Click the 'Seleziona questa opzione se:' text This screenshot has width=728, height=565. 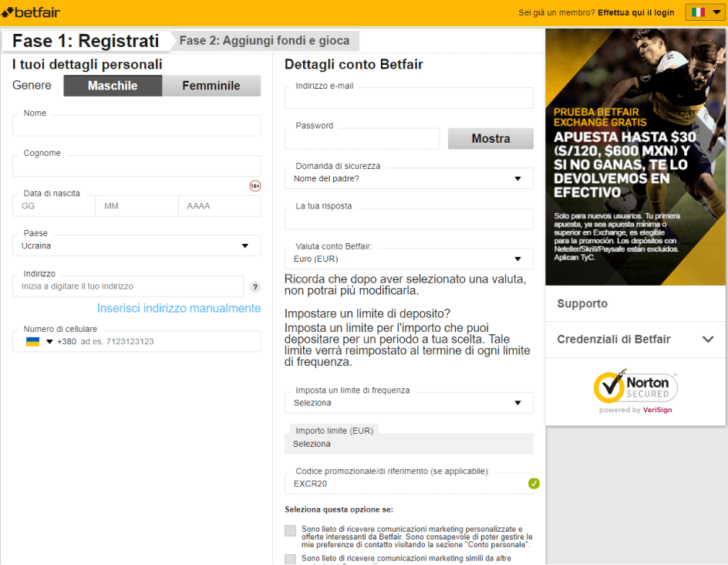pos(339,509)
